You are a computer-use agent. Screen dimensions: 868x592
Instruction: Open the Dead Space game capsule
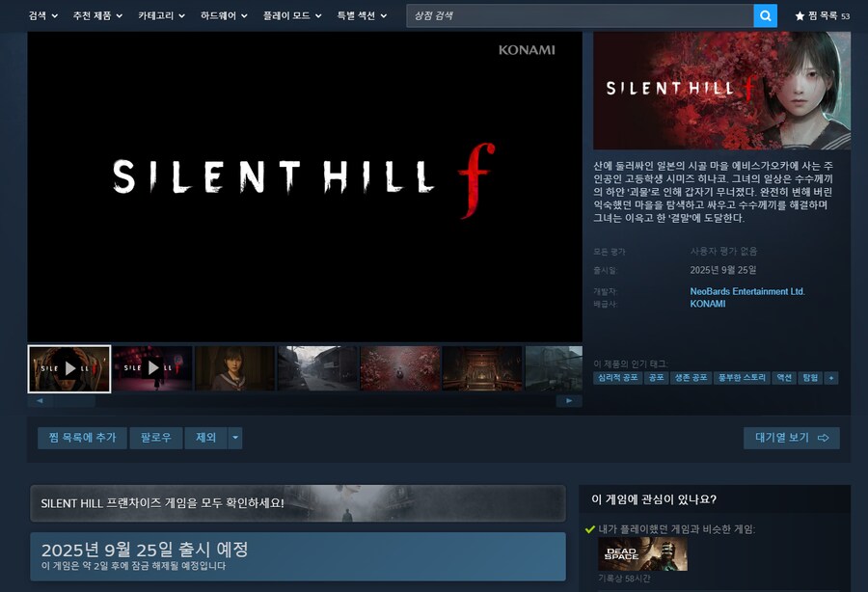click(x=642, y=553)
